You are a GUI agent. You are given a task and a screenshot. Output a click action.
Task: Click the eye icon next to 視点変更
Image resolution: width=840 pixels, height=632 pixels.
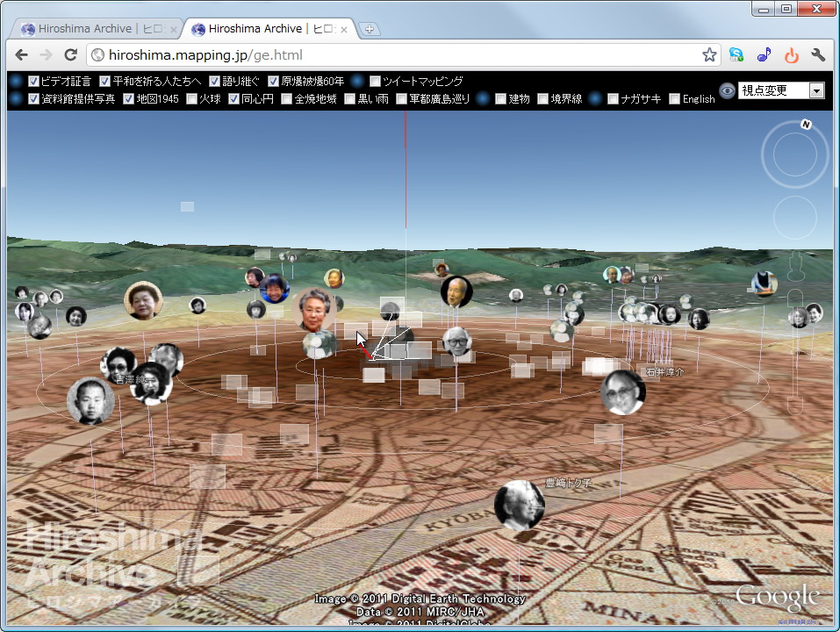[x=726, y=91]
